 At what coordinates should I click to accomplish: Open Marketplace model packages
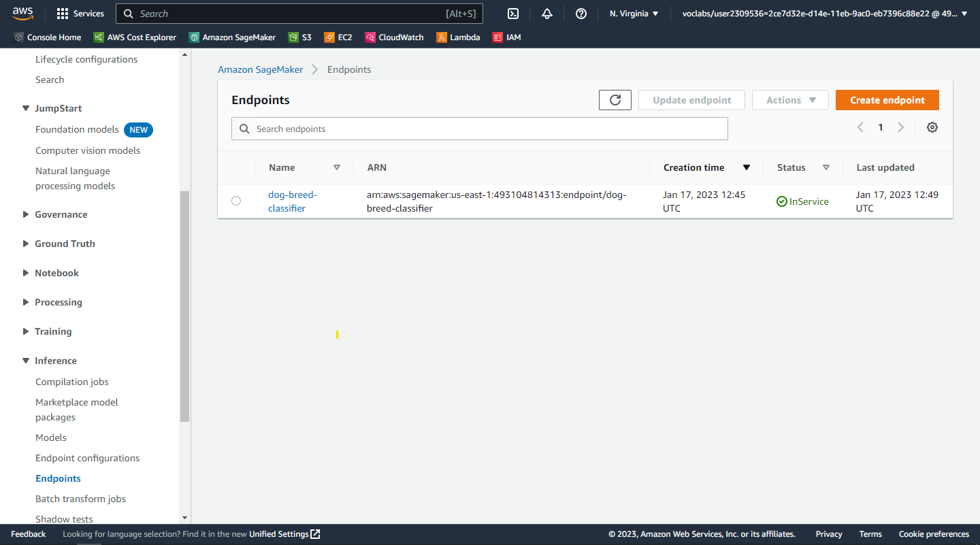click(x=77, y=410)
